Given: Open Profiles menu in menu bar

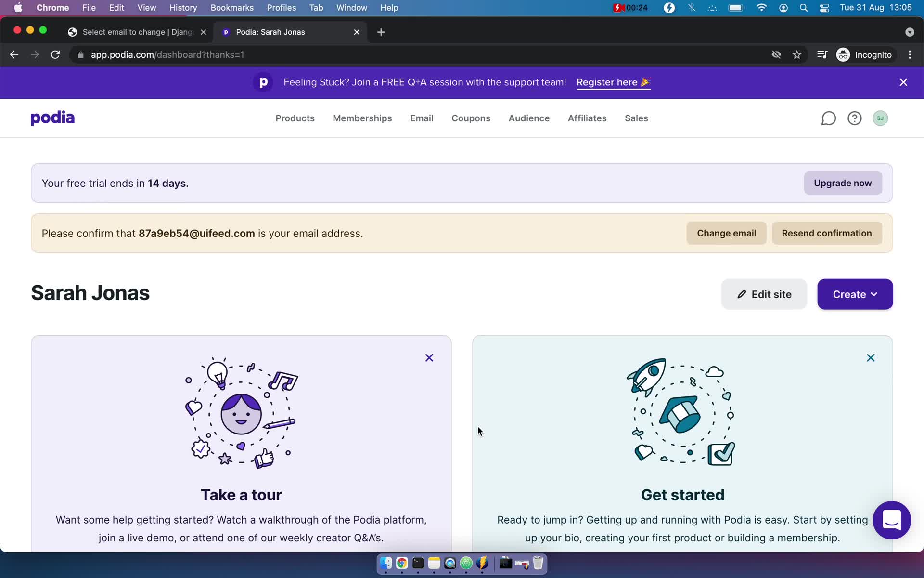Looking at the screenshot, I should tap(281, 8).
